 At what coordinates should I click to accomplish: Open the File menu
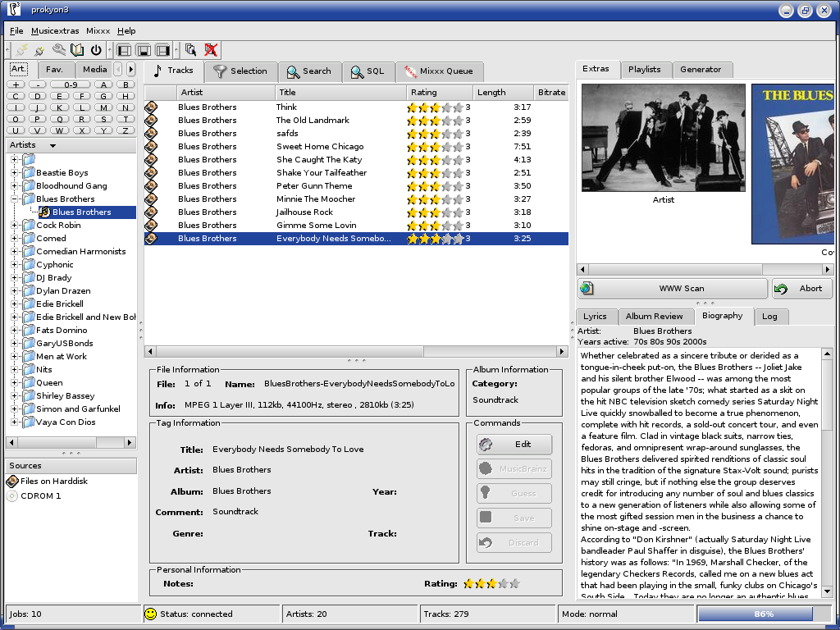pos(16,31)
